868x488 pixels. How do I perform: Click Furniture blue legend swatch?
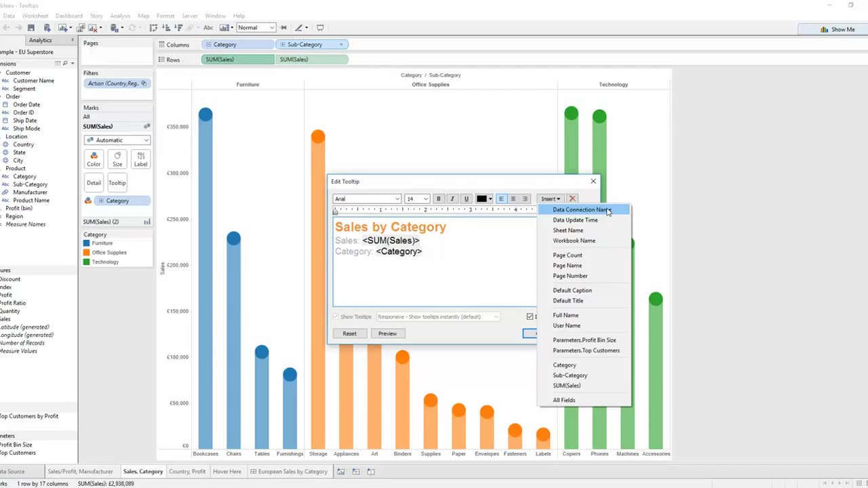point(87,243)
